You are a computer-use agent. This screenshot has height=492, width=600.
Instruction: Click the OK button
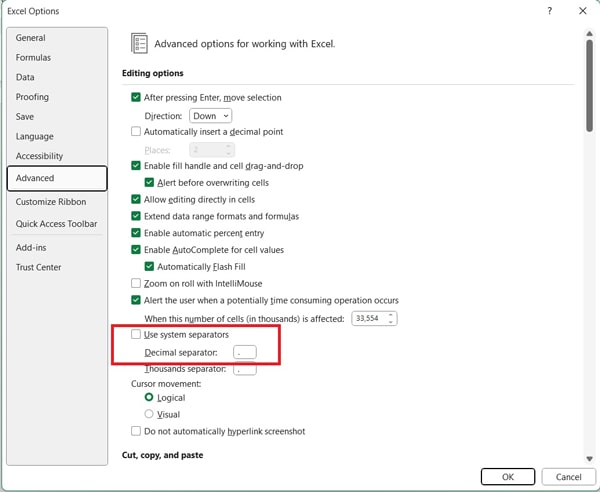point(507,477)
